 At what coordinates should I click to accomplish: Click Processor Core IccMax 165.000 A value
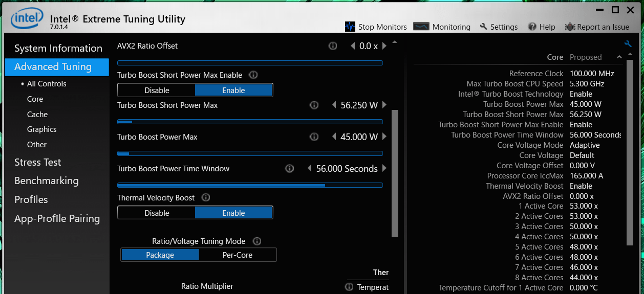point(587,176)
